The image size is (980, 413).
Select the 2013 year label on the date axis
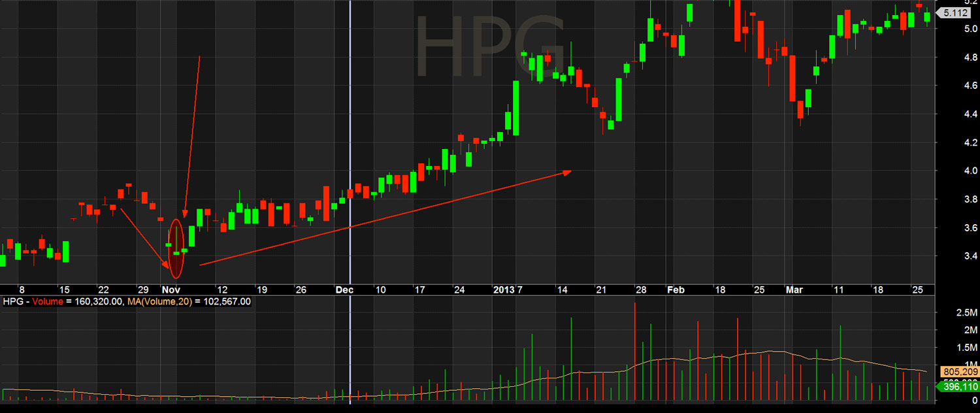coord(503,289)
